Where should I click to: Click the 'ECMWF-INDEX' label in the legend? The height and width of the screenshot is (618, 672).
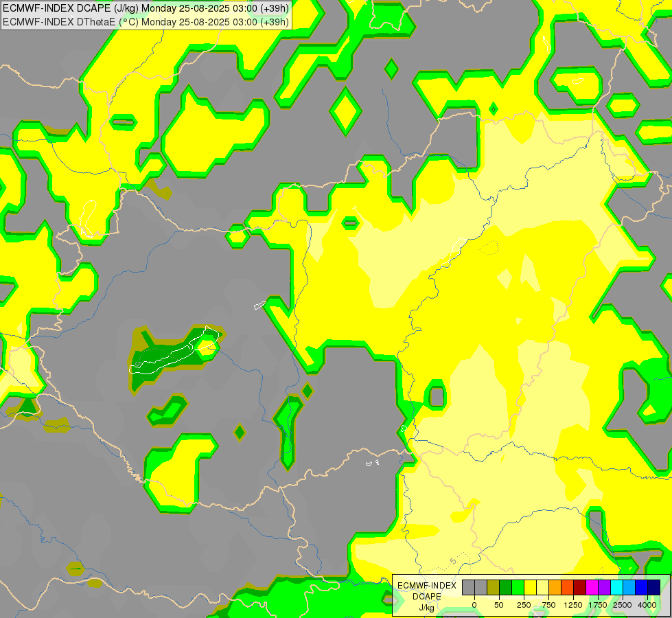427,586
